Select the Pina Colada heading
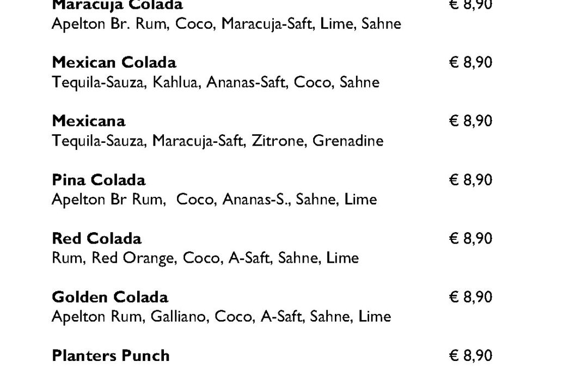588x368 pixels. tap(99, 180)
